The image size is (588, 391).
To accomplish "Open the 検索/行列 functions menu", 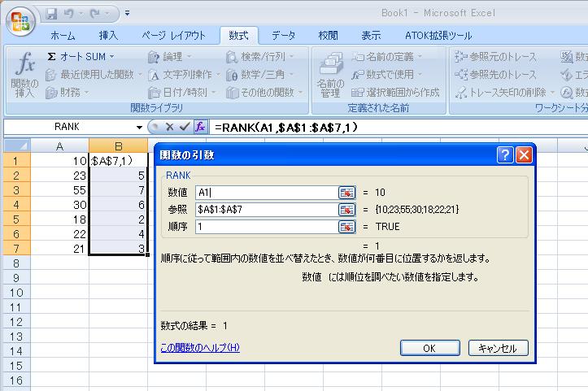I will pyautogui.click(x=259, y=57).
